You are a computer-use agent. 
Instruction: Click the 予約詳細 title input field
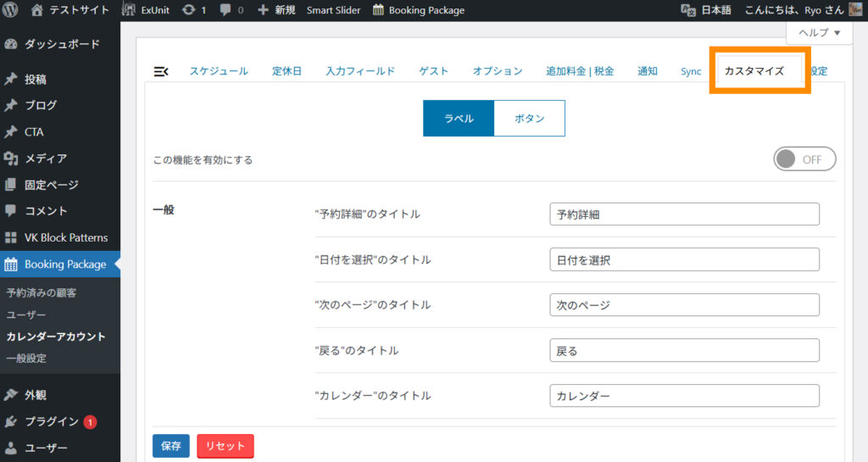click(x=684, y=214)
